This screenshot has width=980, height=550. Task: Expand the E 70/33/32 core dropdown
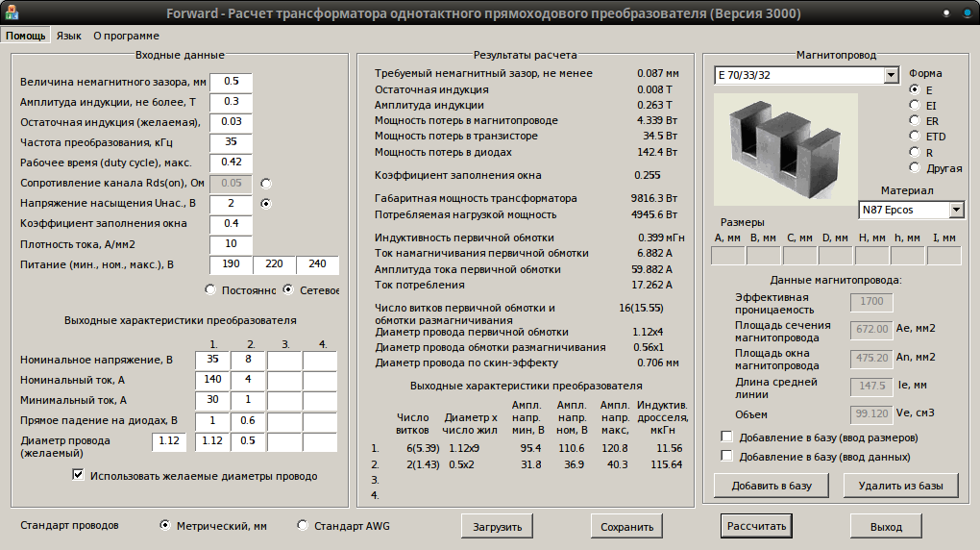tap(890, 75)
